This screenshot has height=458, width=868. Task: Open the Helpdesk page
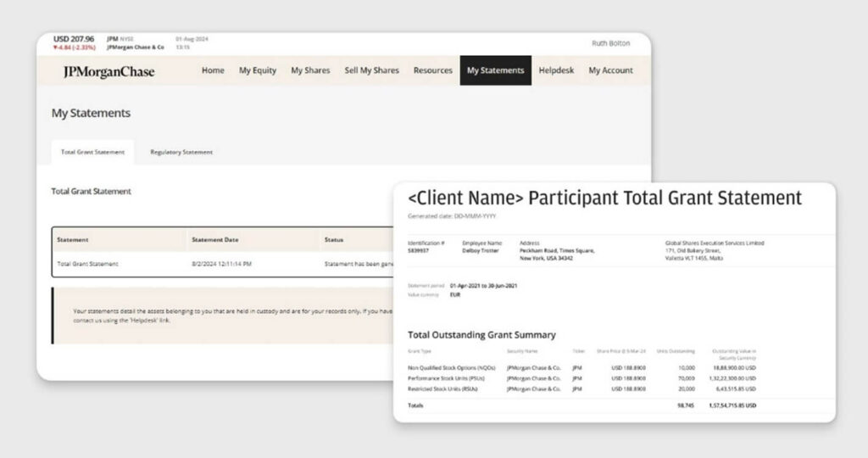point(556,70)
